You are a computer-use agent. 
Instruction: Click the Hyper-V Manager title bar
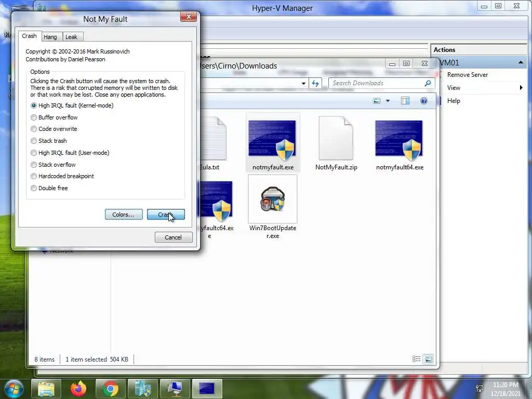click(x=282, y=8)
